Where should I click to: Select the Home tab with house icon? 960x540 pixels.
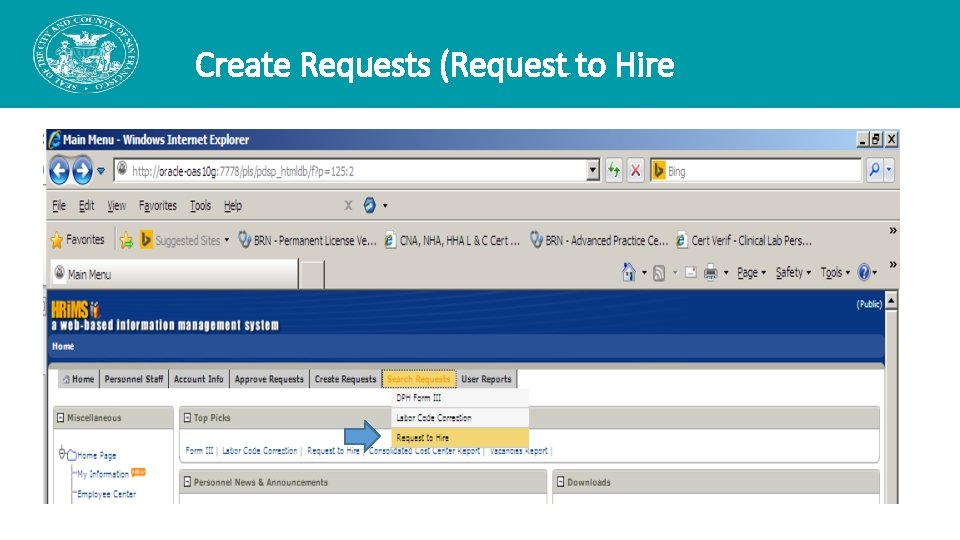click(78, 379)
